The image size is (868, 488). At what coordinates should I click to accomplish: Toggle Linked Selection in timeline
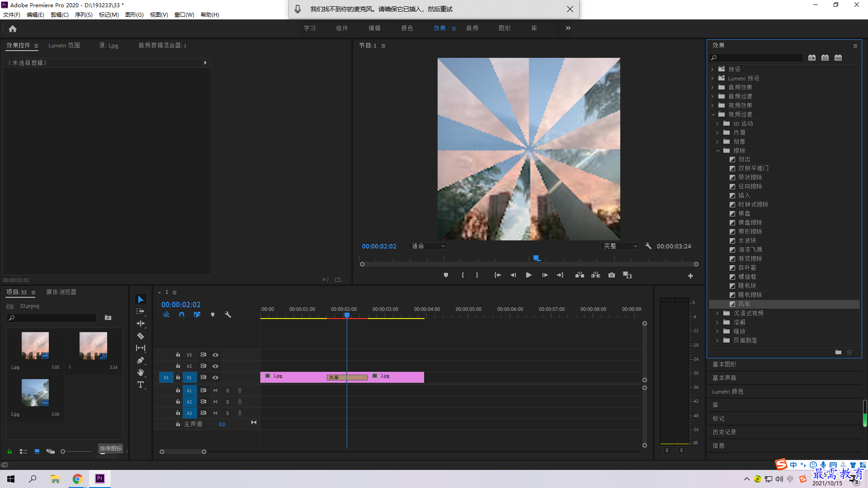pyautogui.click(x=197, y=314)
